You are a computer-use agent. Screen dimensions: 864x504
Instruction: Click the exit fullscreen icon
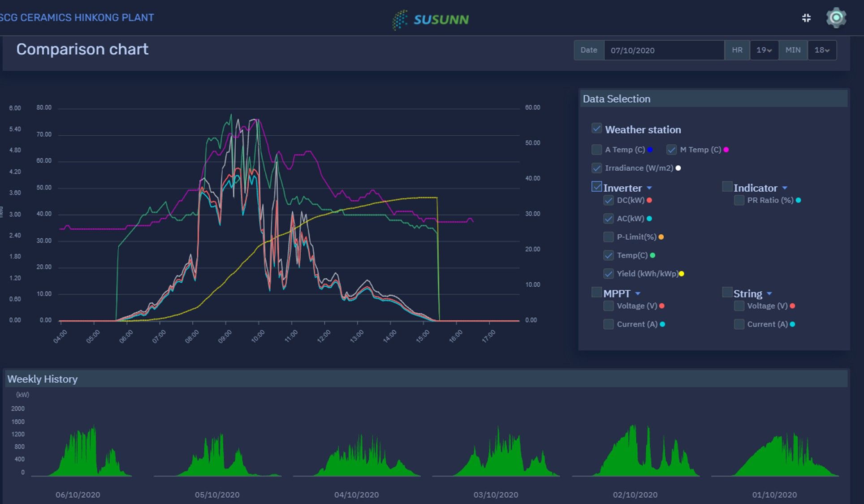pos(806,18)
